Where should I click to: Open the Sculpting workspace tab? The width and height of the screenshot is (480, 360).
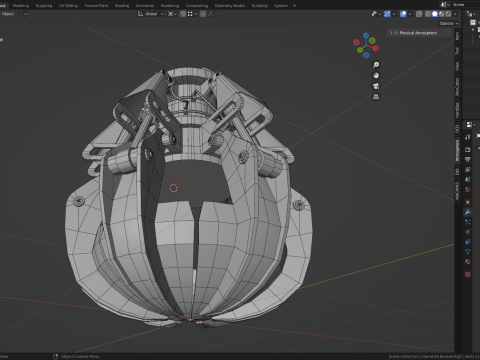[44, 6]
